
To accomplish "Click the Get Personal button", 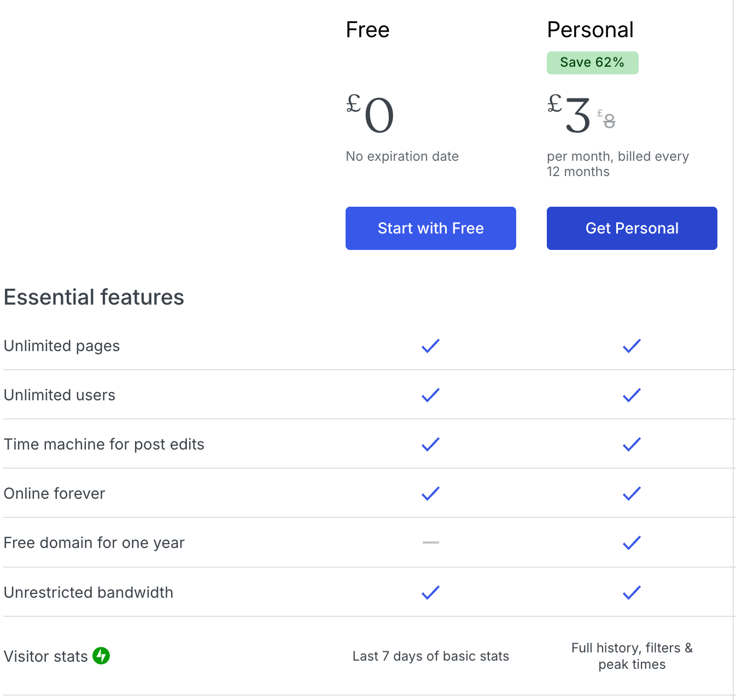I will (632, 228).
